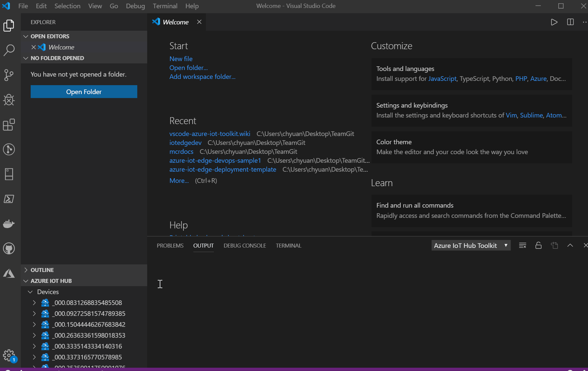Expand device _000.3373165770578985
The image size is (588, 371).
pos(34,357)
